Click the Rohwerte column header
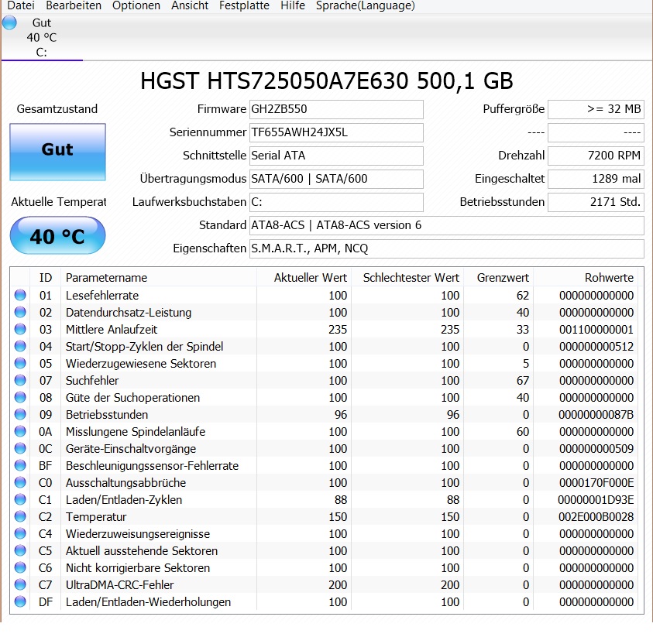653x644 pixels. 586,277
